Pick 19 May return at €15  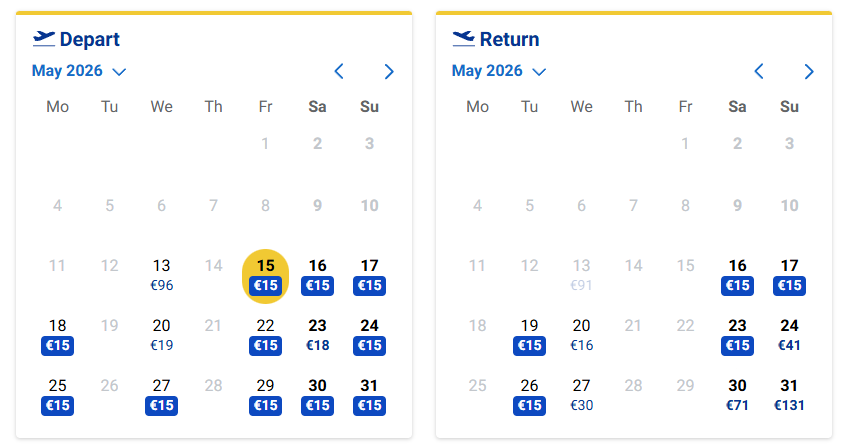pos(529,336)
